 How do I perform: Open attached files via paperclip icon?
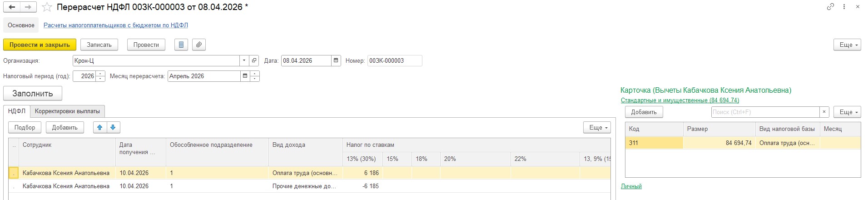click(x=199, y=45)
